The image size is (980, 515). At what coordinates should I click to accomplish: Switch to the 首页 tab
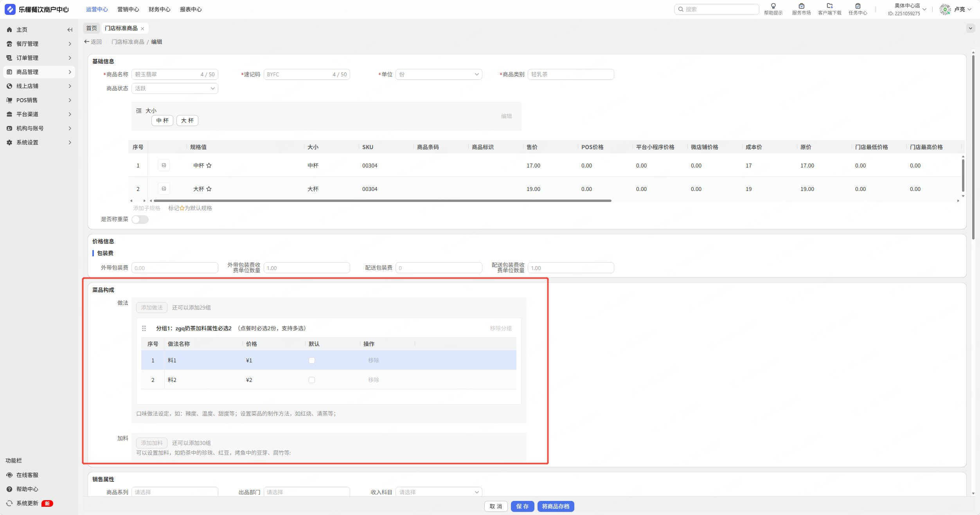pyautogui.click(x=92, y=28)
